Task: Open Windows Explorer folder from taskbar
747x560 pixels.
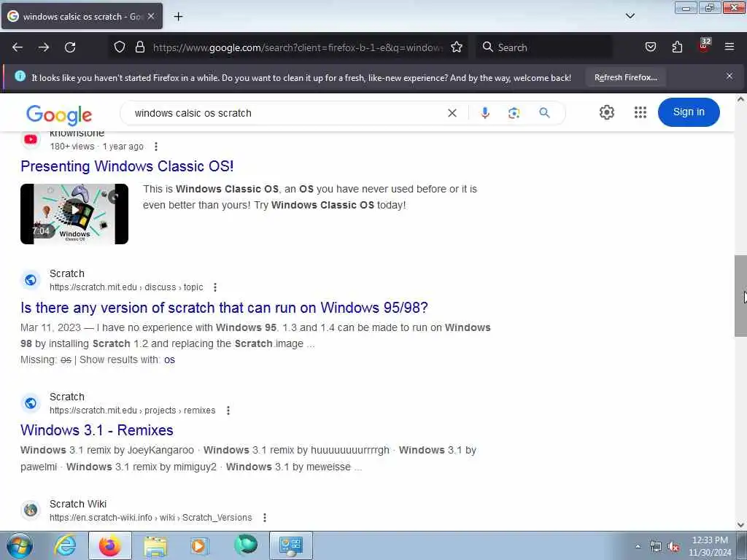Action: pyautogui.click(x=155, y=545)
